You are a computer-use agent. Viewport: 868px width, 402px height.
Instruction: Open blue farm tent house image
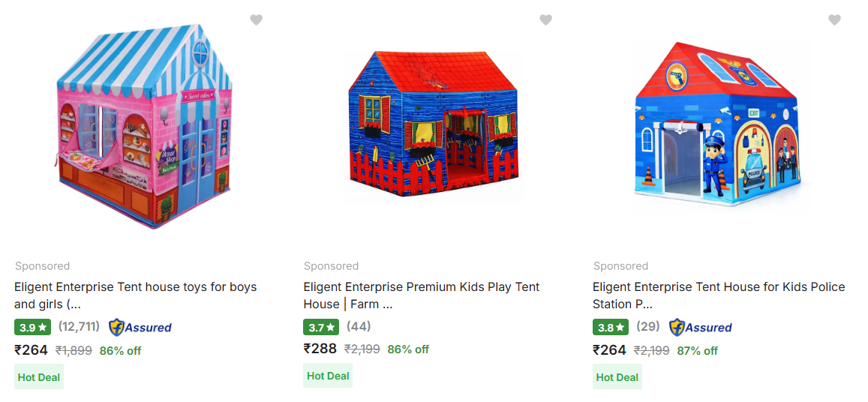pos(433,126)
